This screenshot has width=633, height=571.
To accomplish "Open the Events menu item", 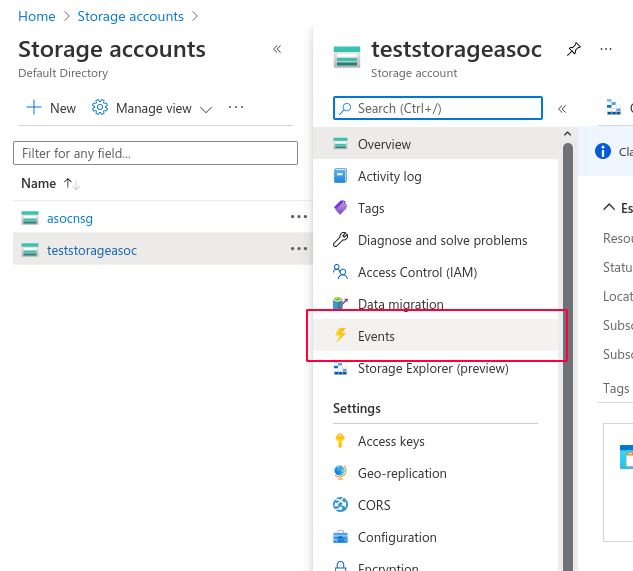I will click(435, 336).
